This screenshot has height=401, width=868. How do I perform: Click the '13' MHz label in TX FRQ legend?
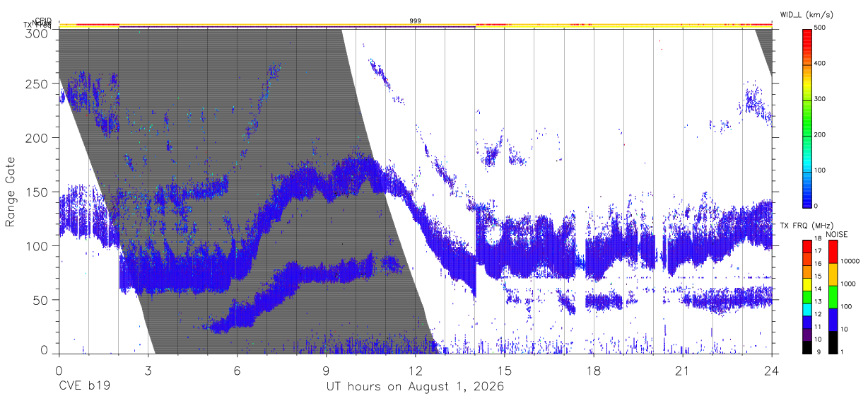click(x=819, y=301)
